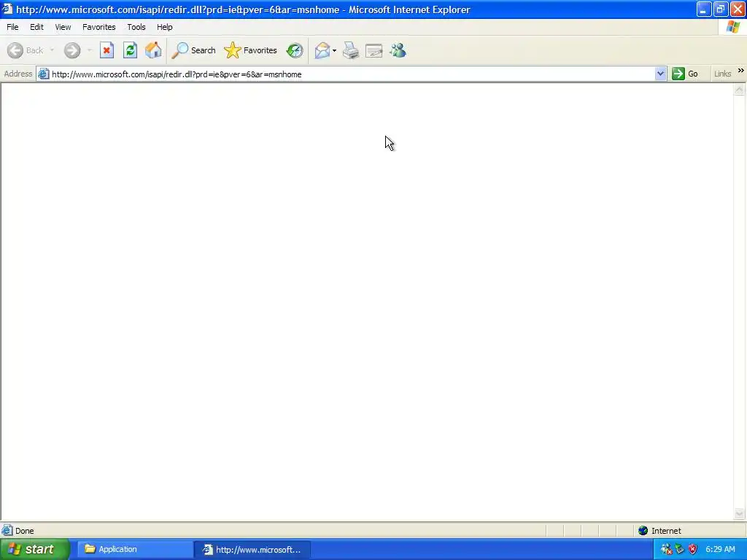Restore down the browser window

(721, 9)
